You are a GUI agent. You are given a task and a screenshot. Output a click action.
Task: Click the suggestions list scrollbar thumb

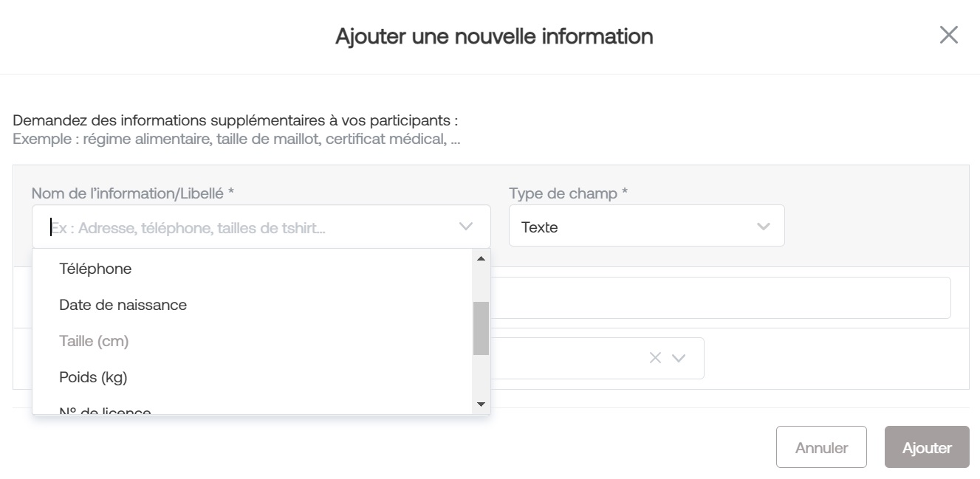click(x=481, y=328)
